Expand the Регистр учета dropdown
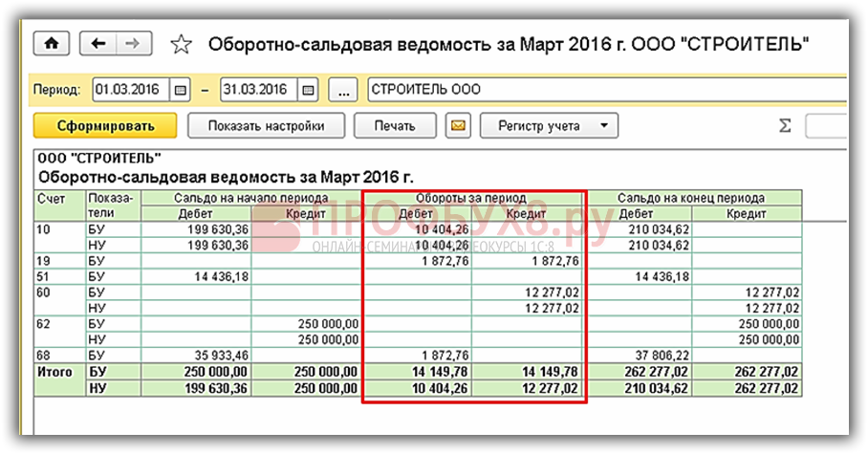 [x=549, y=125]
